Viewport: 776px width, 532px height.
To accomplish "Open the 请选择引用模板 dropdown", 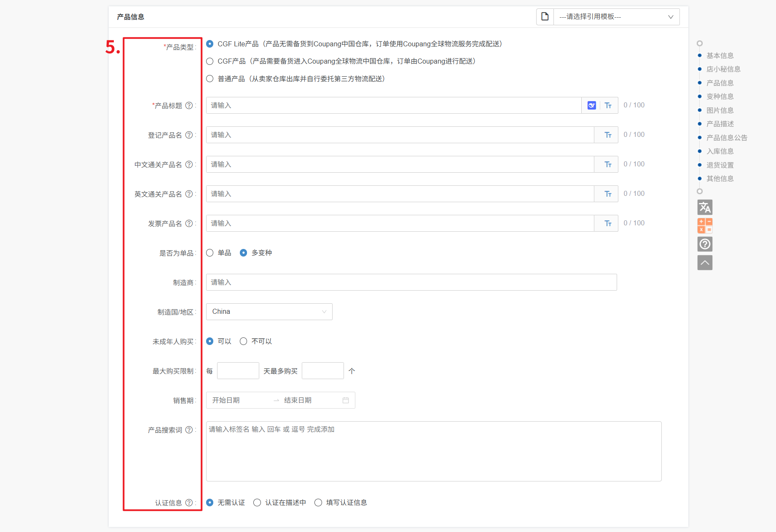I will tap(616, 17).
